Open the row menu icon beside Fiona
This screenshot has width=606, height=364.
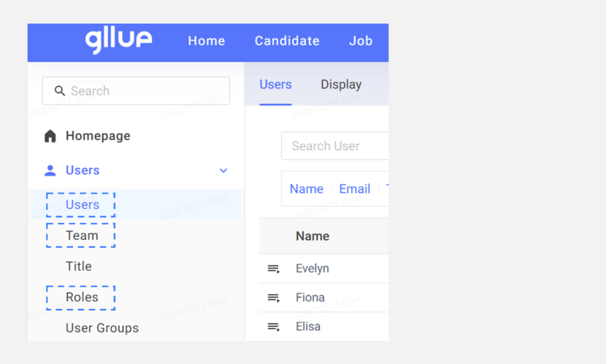coord(274,298)
